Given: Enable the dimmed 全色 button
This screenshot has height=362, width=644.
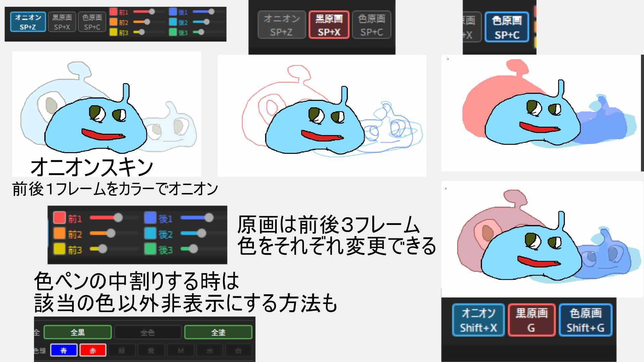Looking at the screenshot, I should (148, 332).
